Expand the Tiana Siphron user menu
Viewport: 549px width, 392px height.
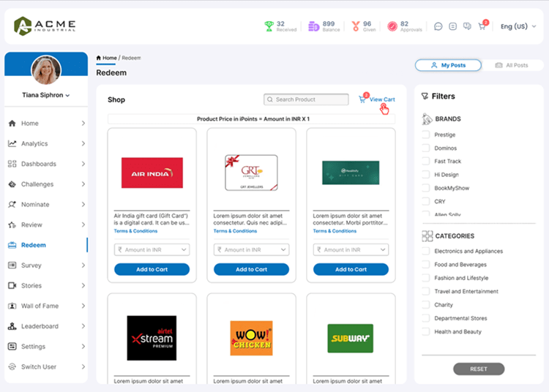point(45,95)
